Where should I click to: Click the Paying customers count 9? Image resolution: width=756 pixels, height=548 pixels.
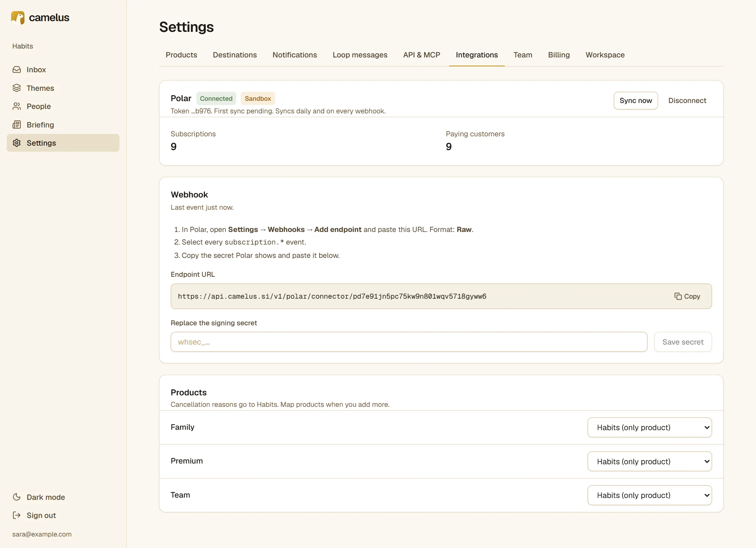(449, 147)
